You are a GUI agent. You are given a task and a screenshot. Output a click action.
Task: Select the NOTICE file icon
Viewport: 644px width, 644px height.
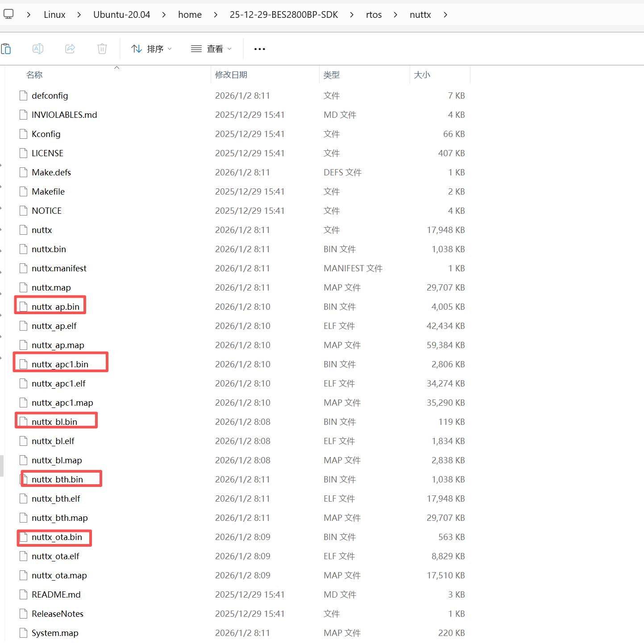click(x=24, y=211)
